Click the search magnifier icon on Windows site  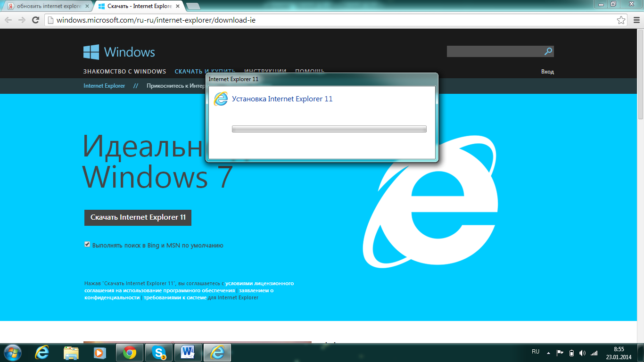548,51
